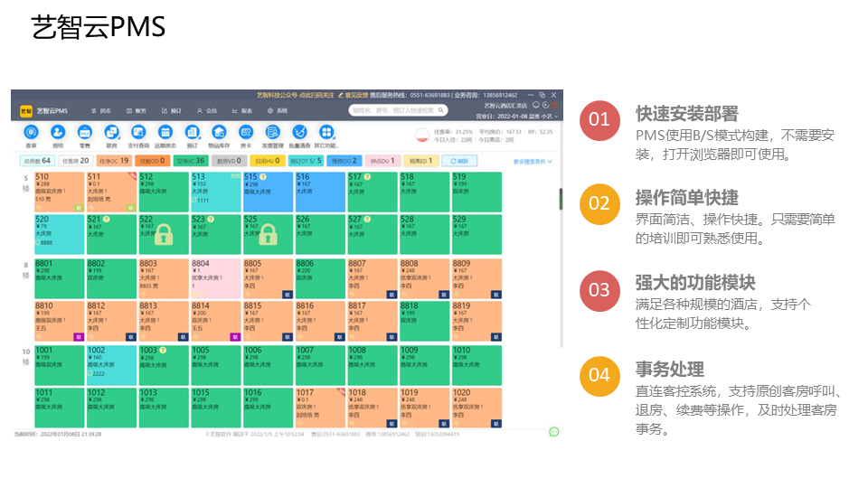Open 其它功能 other functions grid icon
Image resolution: width=868 pixels, height=488 pixels.
click(x=326, y=132)
